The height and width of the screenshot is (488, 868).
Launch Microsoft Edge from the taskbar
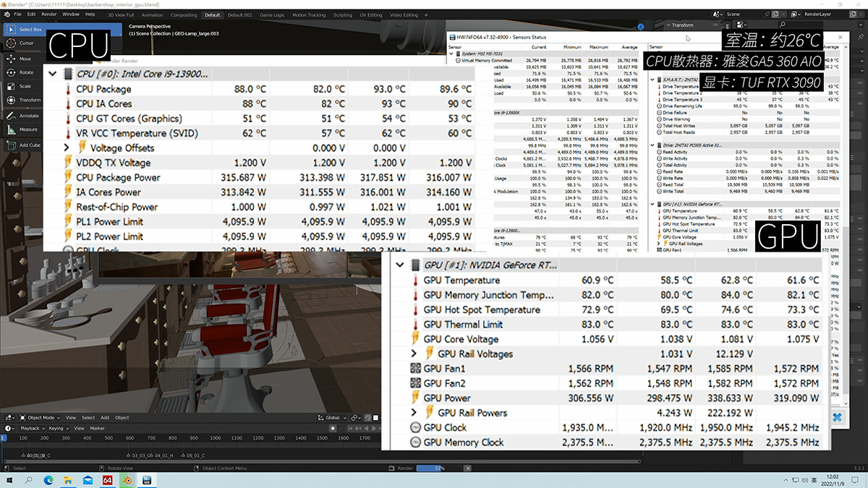point(49,479)
